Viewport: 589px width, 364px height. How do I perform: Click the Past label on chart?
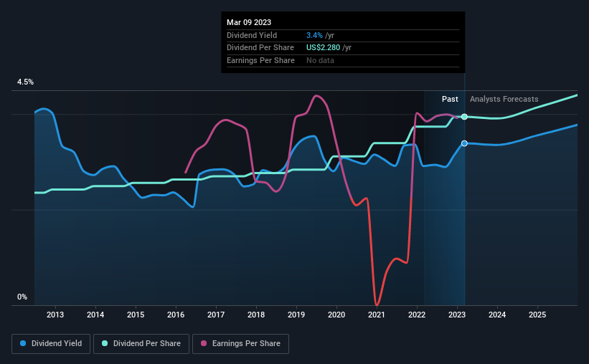(450, 99)
